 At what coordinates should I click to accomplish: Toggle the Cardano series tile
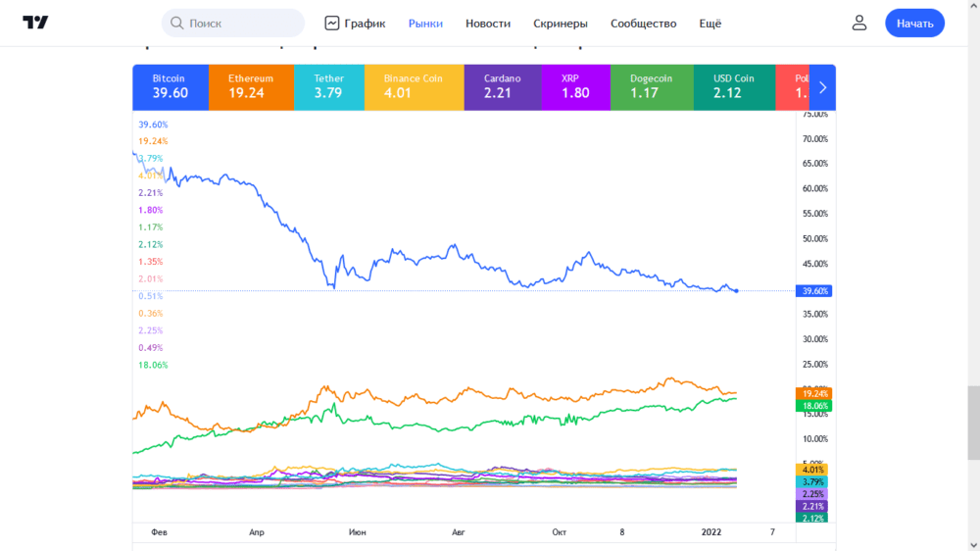[x=502, y=87]
